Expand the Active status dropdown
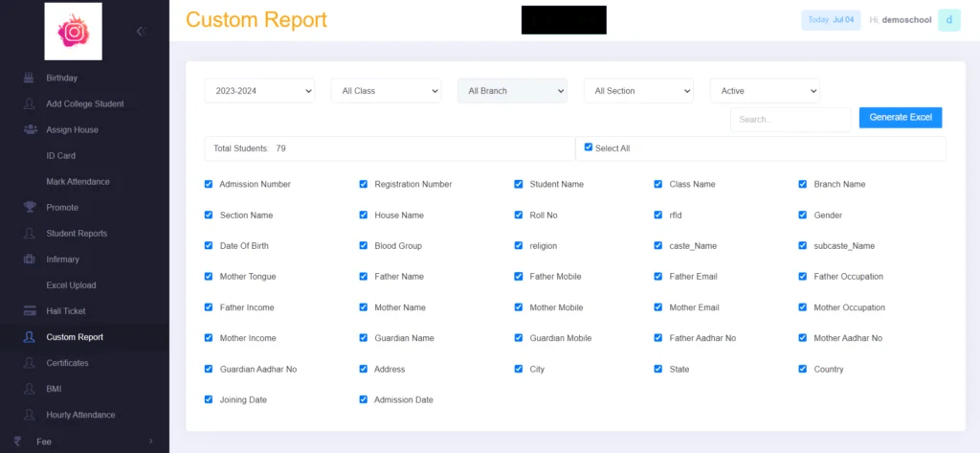The image size is (980, 453). tap(764, 91)
